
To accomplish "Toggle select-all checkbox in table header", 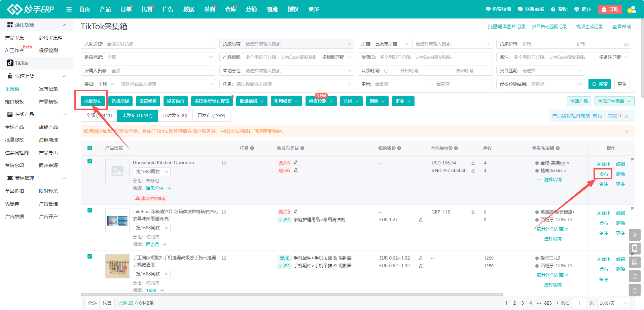I will click(x=90, y=148).
